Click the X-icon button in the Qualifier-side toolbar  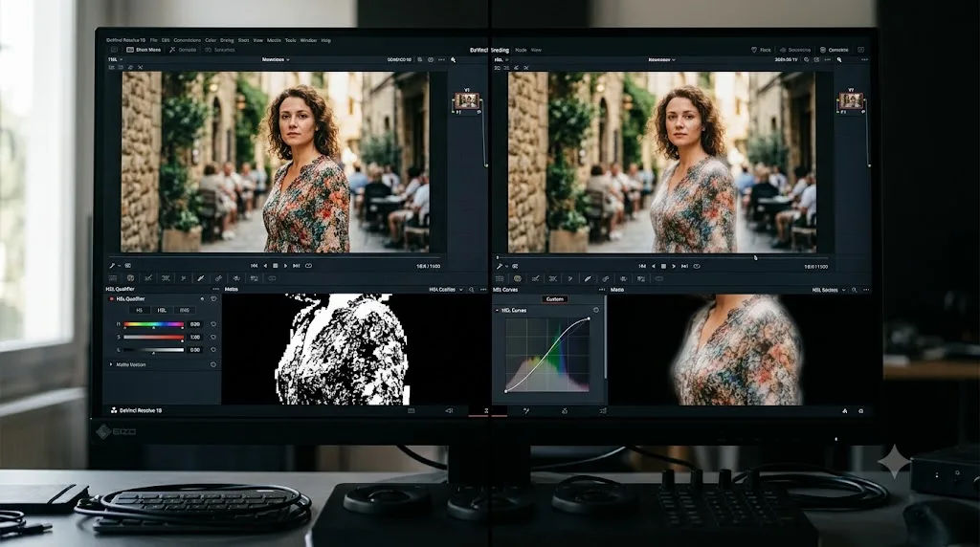[x=183, y=50]
